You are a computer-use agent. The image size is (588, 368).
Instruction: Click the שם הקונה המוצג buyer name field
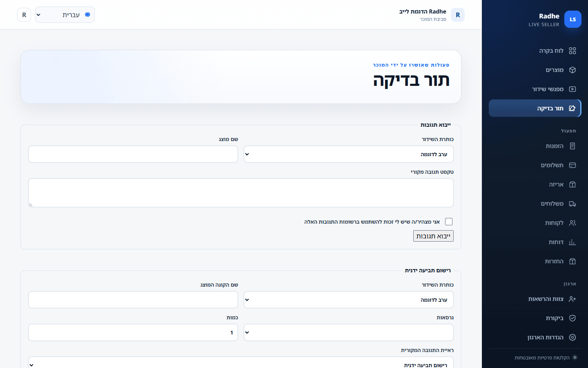click(133, 300)
